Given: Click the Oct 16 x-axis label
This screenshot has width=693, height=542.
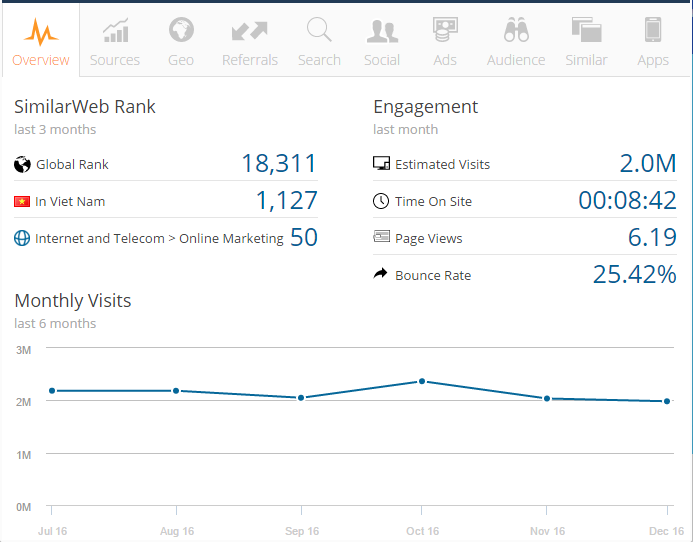Looking at the screenshot, I should [423, 531].
